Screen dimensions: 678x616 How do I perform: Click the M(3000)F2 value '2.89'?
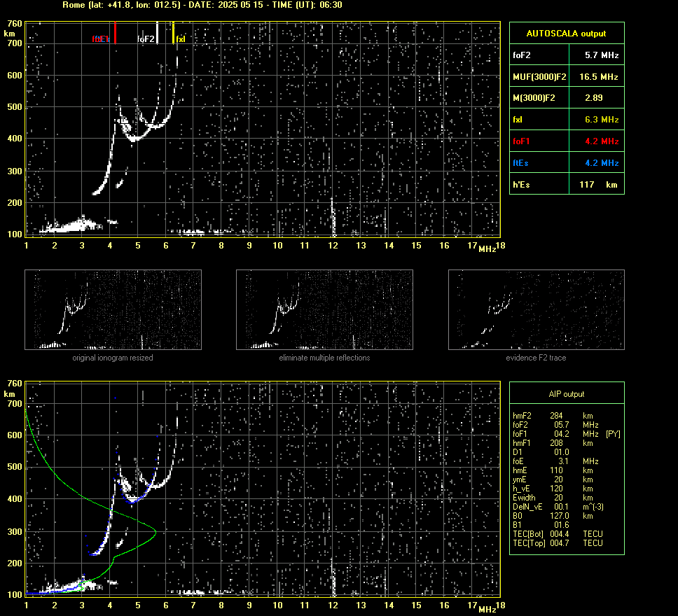click(594, 98)
